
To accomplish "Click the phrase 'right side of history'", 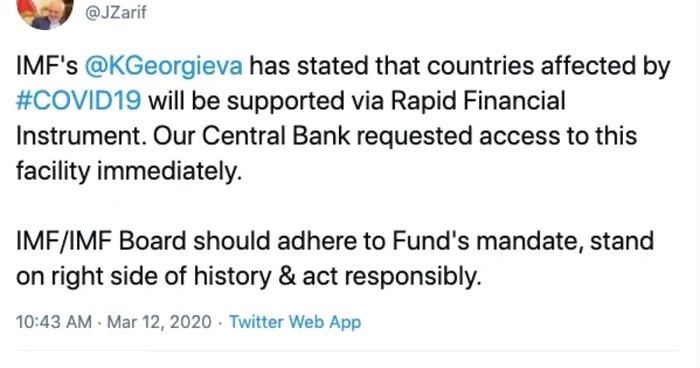I will [x=161, y=276].
